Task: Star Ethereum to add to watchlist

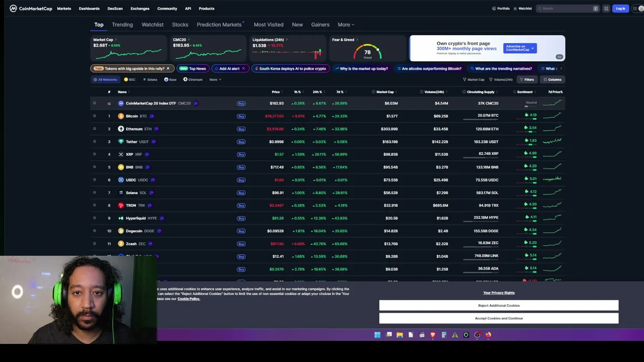Action: tap(94, 129)
